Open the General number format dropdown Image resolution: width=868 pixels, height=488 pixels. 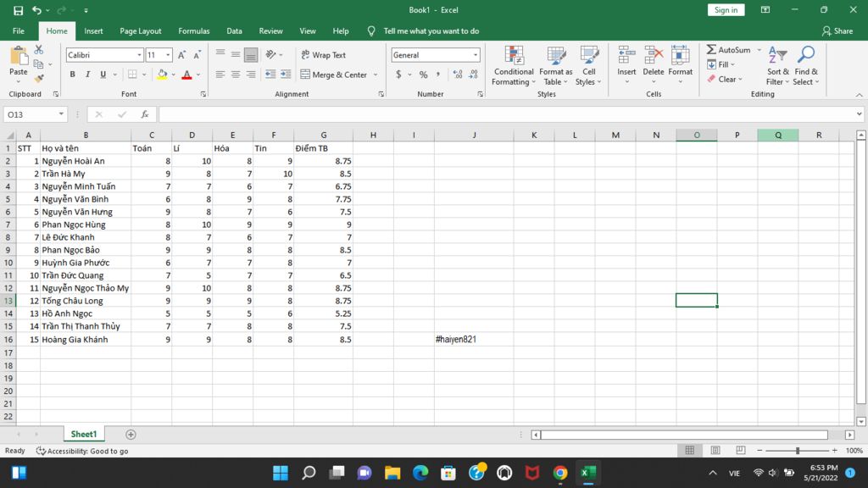pyautogui.click(x=476, y=55)
